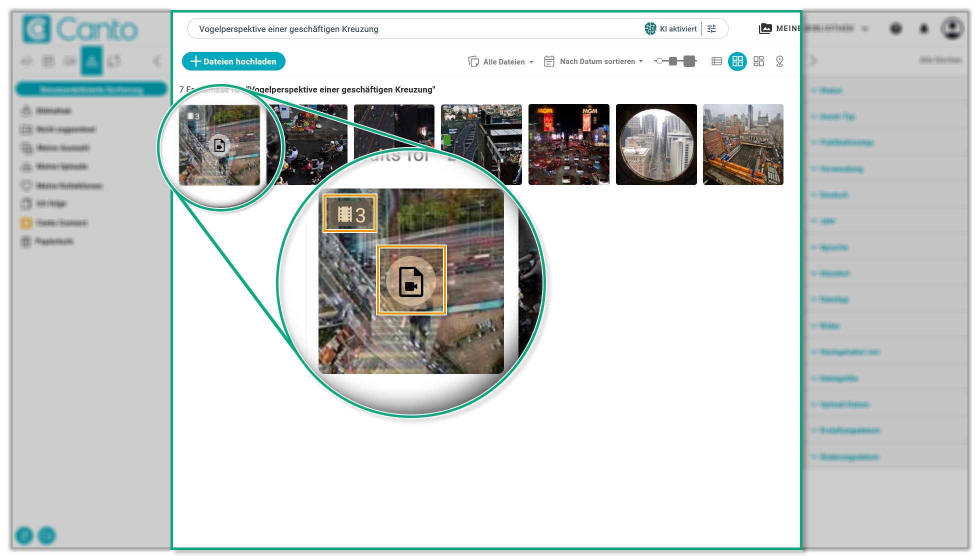Open the user profile avatar

951,28
